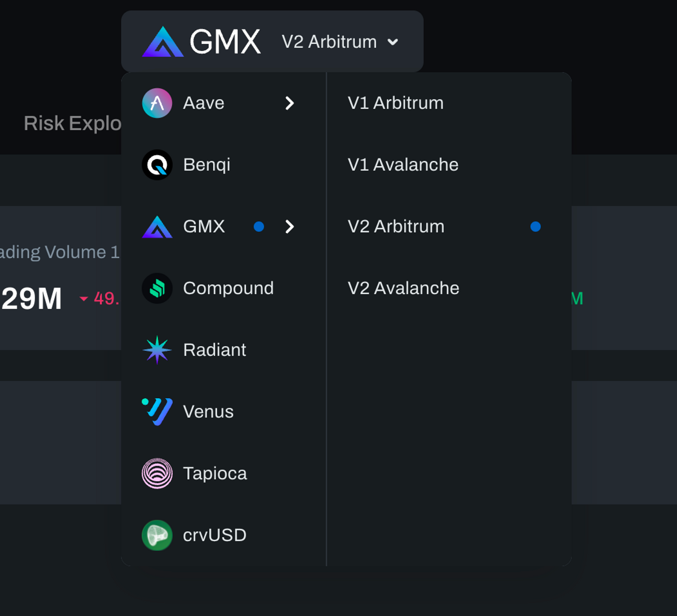Click the Radiant star logo icon
Image resolution: width=677 pixels, height=616 pixels.
point(157,350)
